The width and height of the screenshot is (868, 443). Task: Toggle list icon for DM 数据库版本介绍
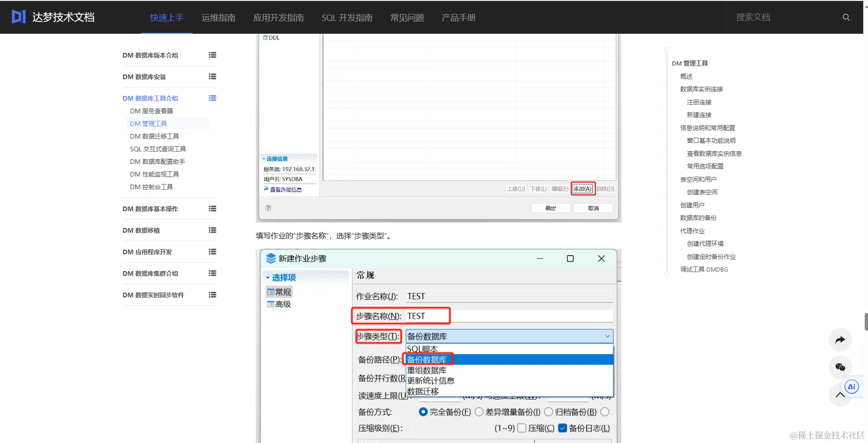point(212,55)
